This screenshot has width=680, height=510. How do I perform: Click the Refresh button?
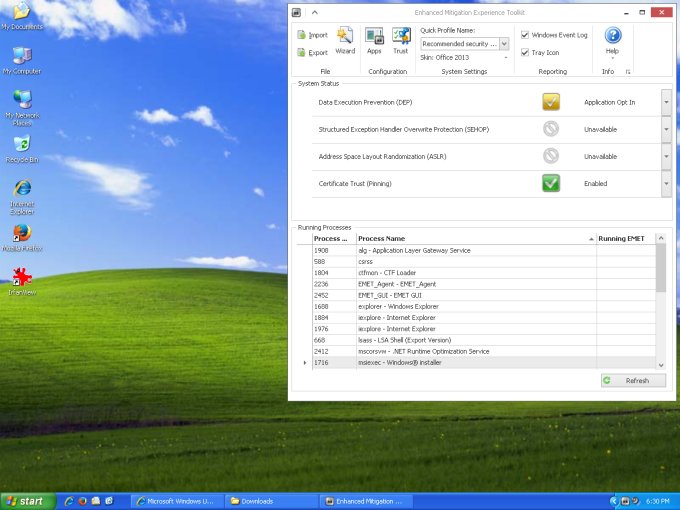[633, 380]
